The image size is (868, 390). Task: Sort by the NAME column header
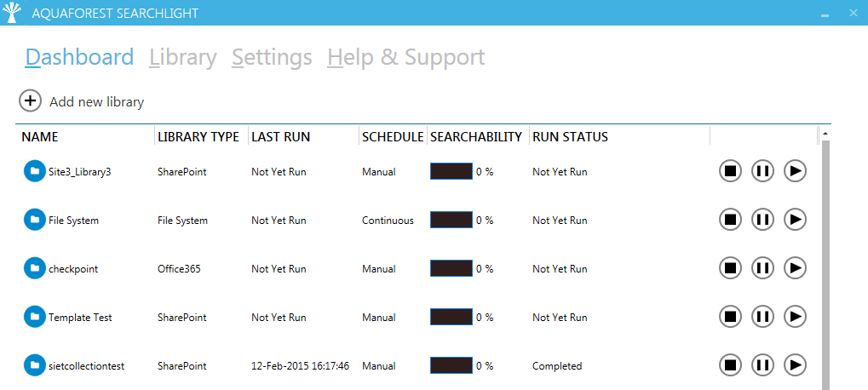pos(40,136)
